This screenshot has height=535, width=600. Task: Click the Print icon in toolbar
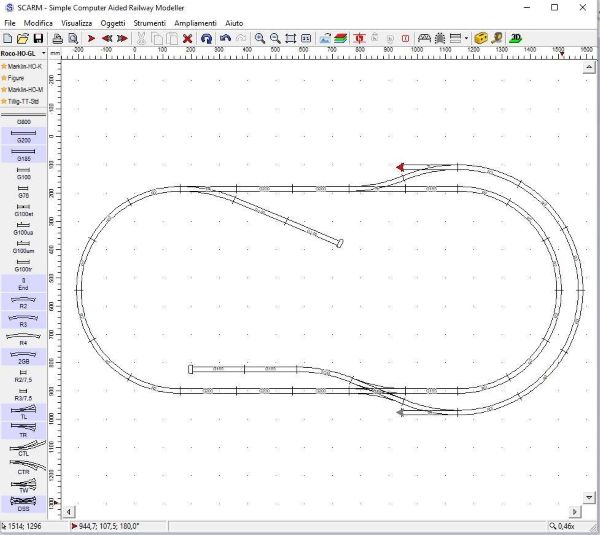[58, 38]
